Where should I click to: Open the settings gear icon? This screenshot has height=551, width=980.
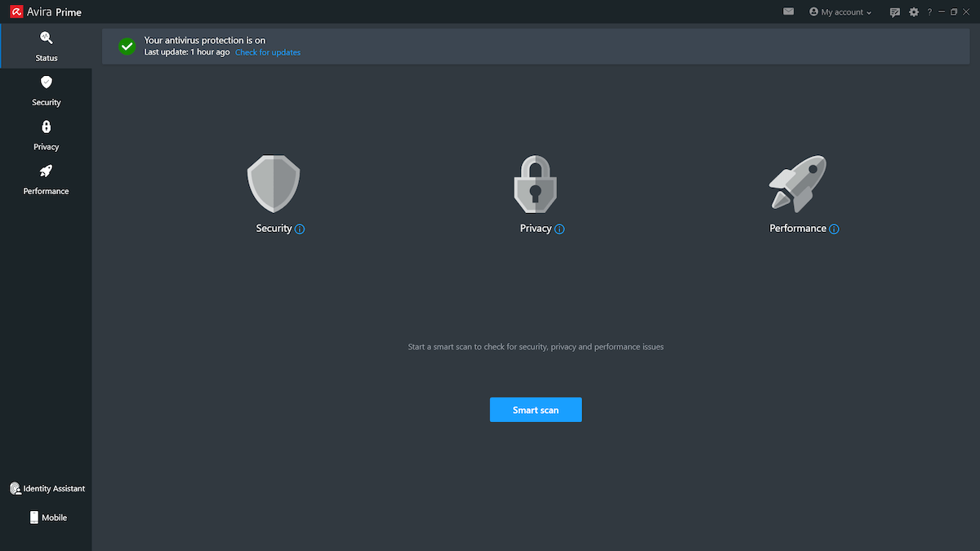click(x=913, y=11)
